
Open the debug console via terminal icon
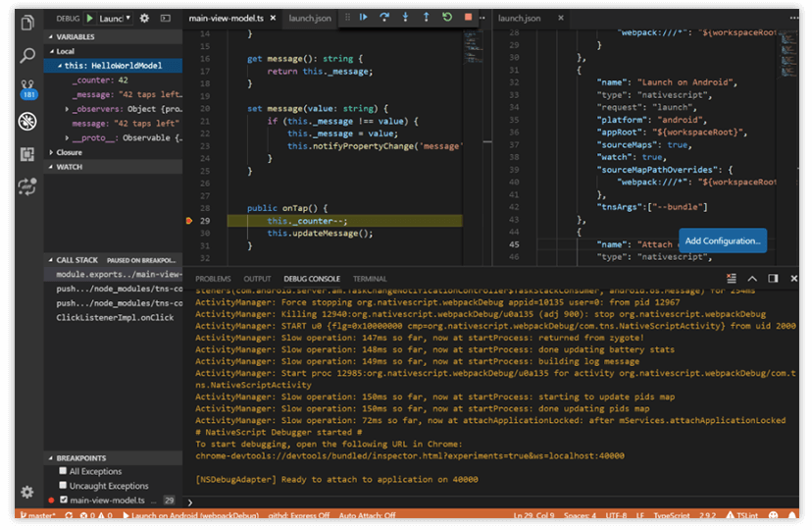[x=165, y=18]
